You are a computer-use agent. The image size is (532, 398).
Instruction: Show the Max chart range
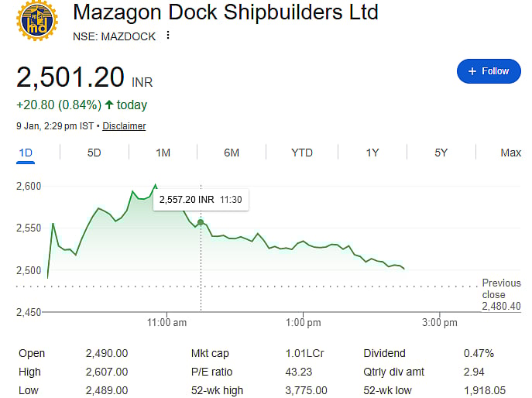pyautogui.click(x=510, y=153)
